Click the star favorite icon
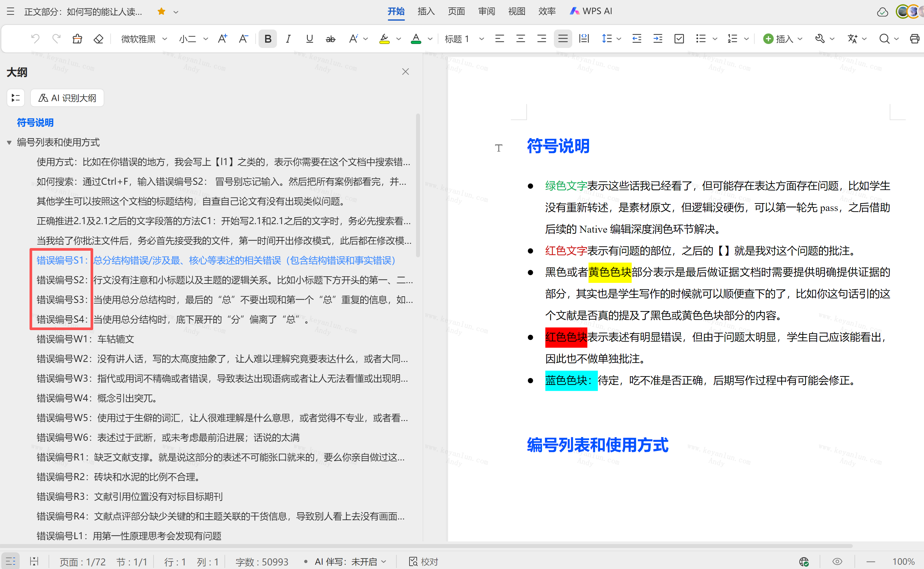Image resolution: width=924 pixels, height=569 pixels. 161,11
